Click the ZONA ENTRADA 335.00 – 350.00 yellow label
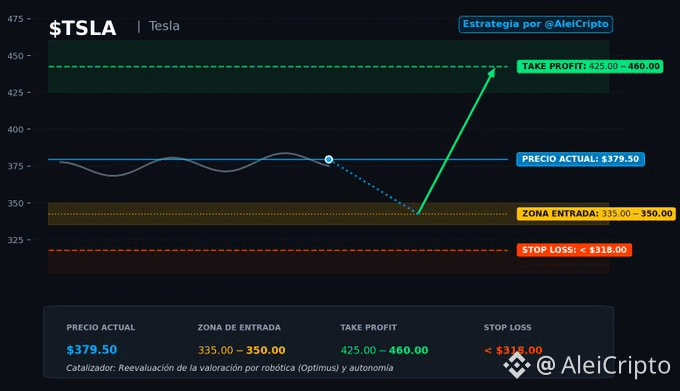 tap(596, 214)
